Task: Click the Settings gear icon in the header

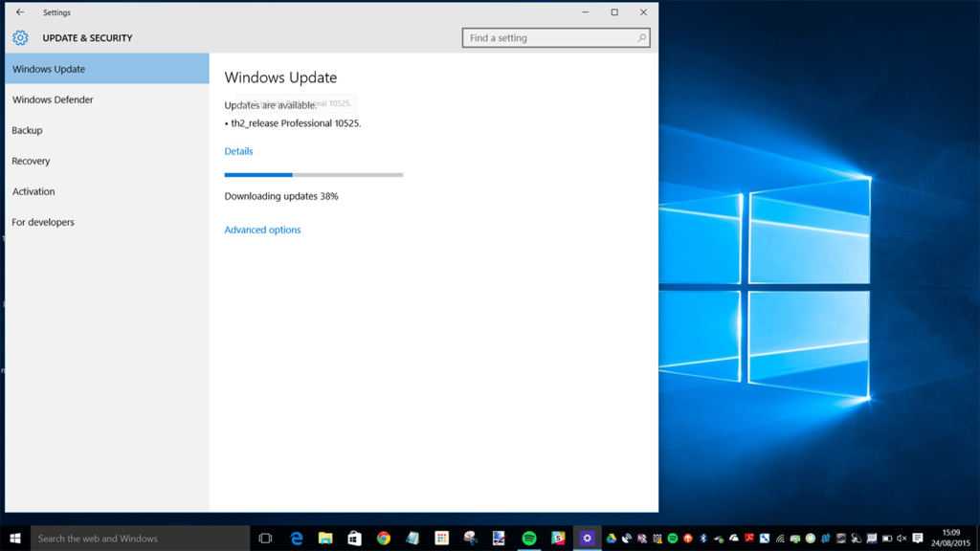Action: [x=20, y=37]
